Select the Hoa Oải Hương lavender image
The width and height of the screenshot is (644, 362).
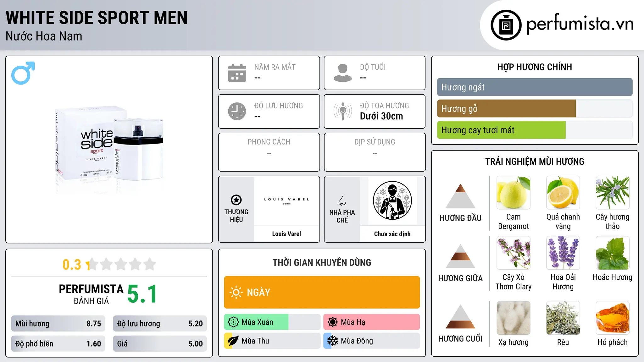click(563, 253)
